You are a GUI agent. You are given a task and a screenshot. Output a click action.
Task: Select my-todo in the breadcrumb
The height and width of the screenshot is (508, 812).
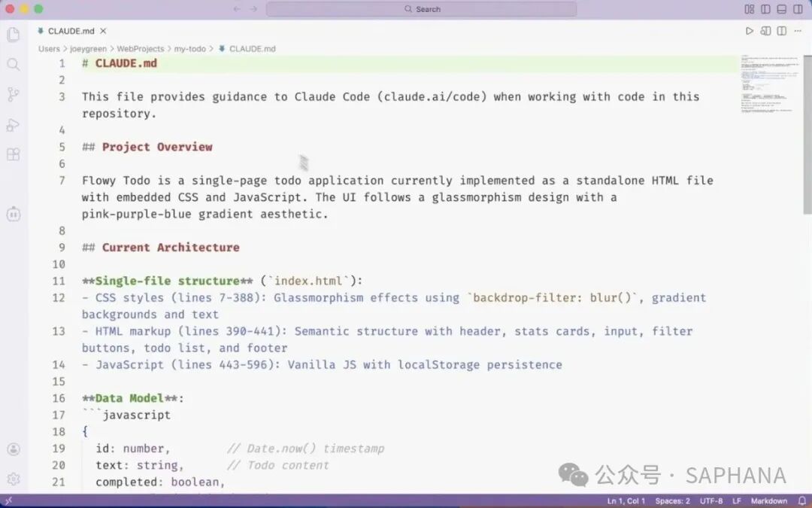tap(189, 49)
